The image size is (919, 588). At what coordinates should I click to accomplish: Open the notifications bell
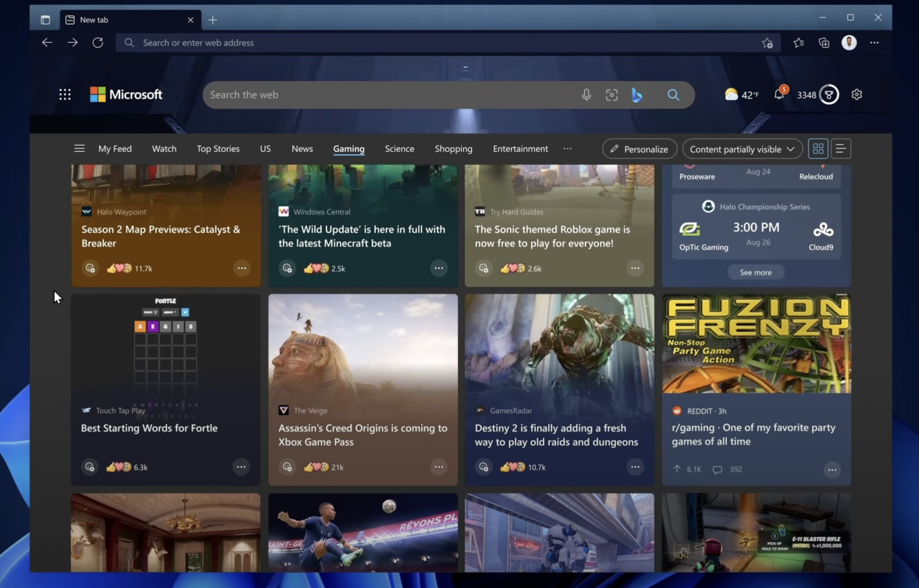(779, 94)
